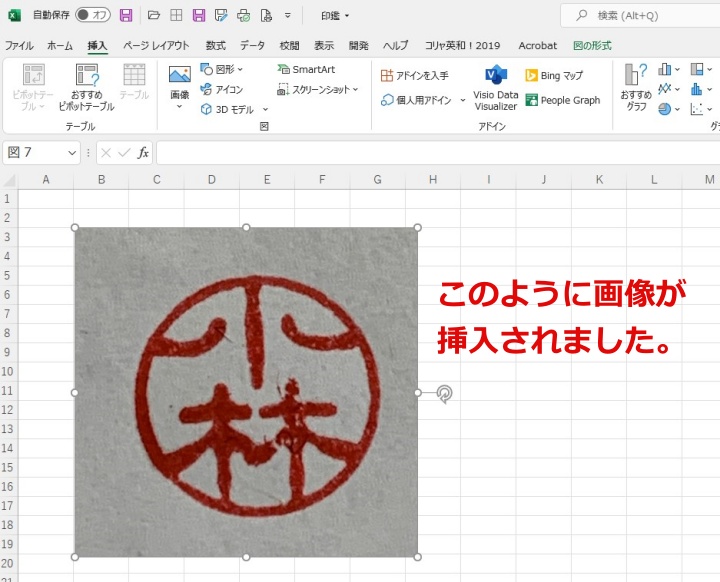
Task: Cancel entry with formula bar X
Action: (x=106, y=153)
